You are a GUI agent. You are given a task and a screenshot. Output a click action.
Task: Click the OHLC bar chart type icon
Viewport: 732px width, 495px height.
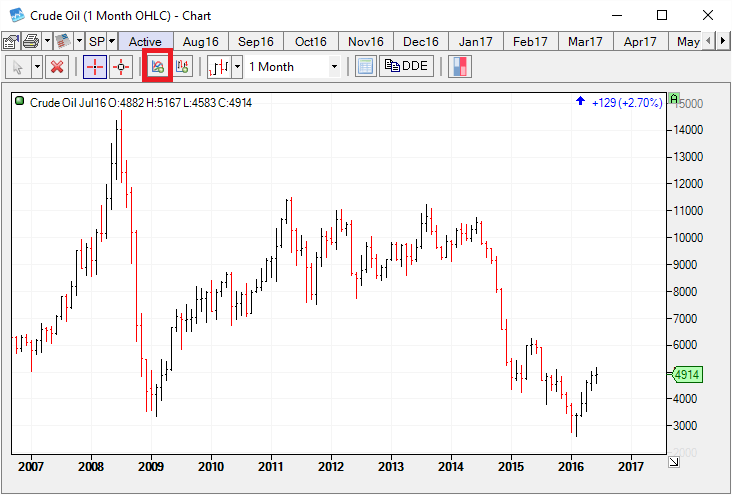click(x=219, y=67)
